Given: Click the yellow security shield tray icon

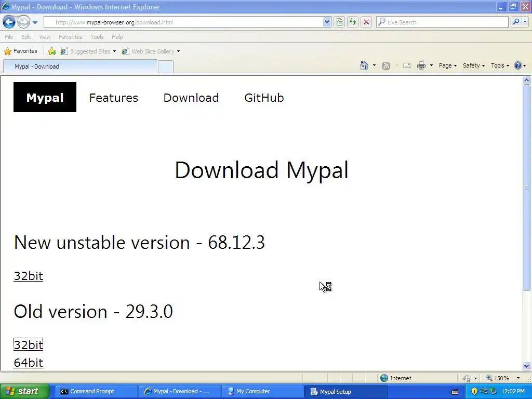Looking at the screenshot, I should coord(474,392).
